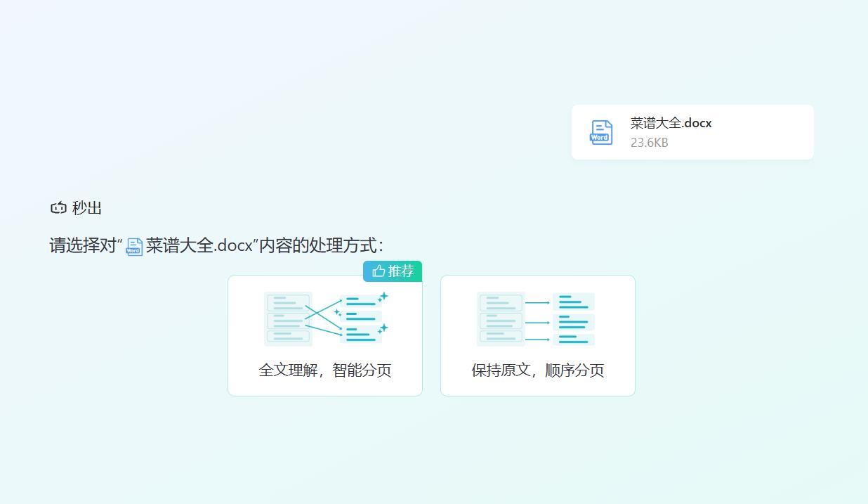Viewport: 868px width, 504px height.
Task: Choose the 保持原文，顺序分页 option label
Action: click(x=538, y=370)
